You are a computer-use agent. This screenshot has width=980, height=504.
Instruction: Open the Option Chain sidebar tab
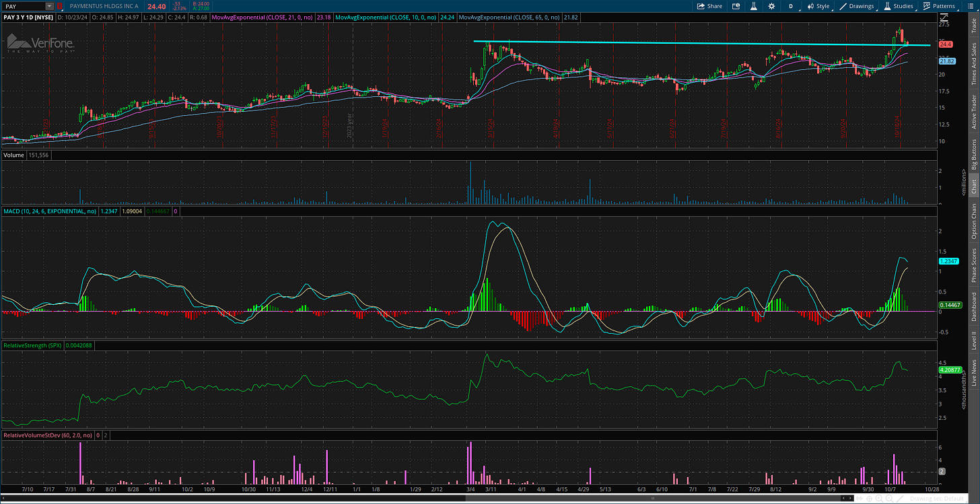974,221
